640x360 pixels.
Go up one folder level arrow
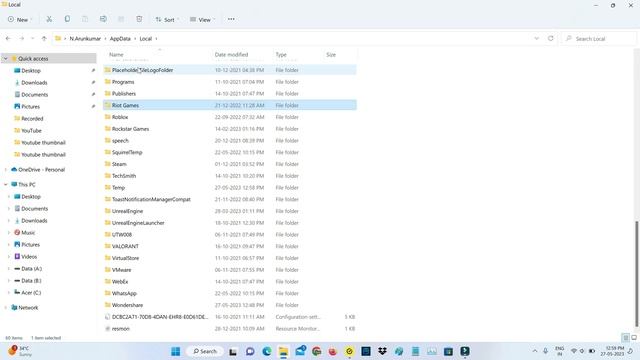[x=44, y=38]
